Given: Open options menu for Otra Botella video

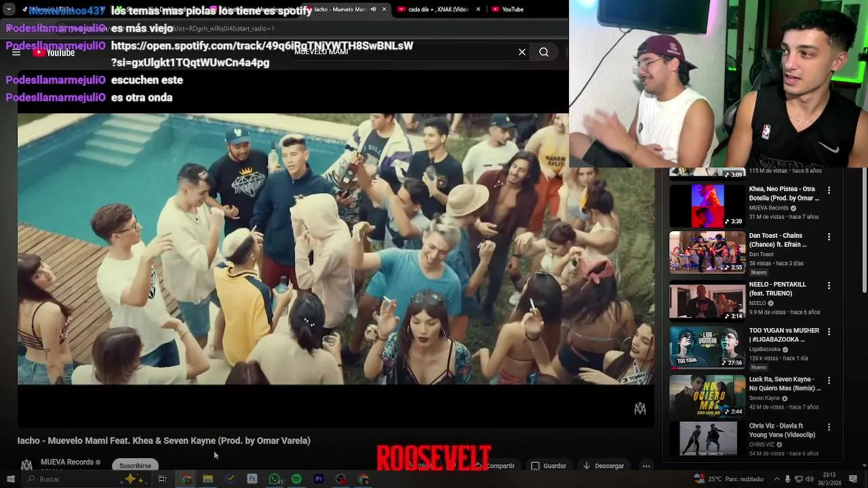Looking at the screenshot, I should click(829, 190).
